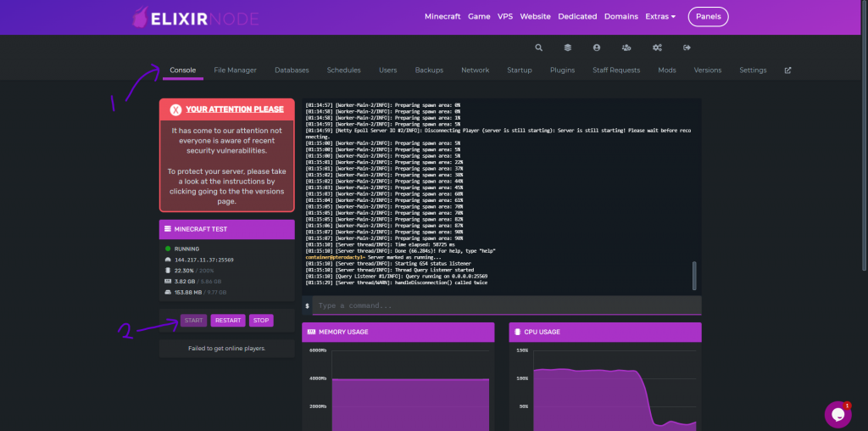Expand the Extras dropdown menu
The width and height of the screenshot is (868, 431).
[660, 17]
